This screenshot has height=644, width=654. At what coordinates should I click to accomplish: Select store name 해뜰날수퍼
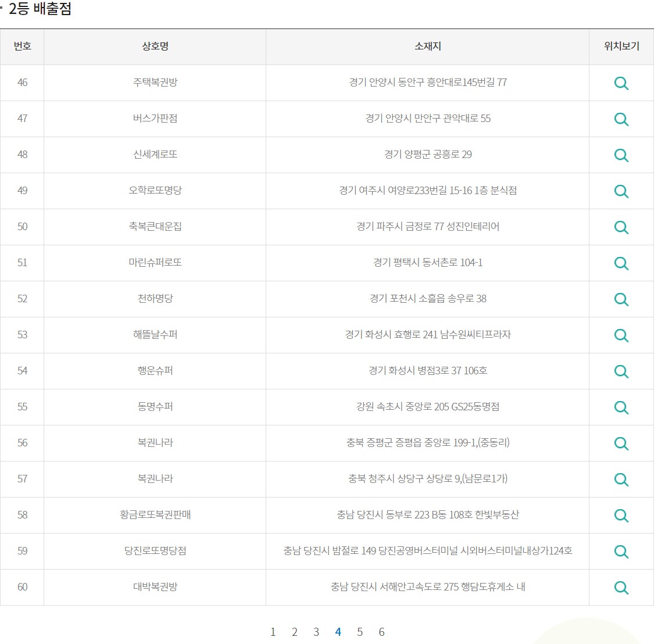[x=155, y=335]
